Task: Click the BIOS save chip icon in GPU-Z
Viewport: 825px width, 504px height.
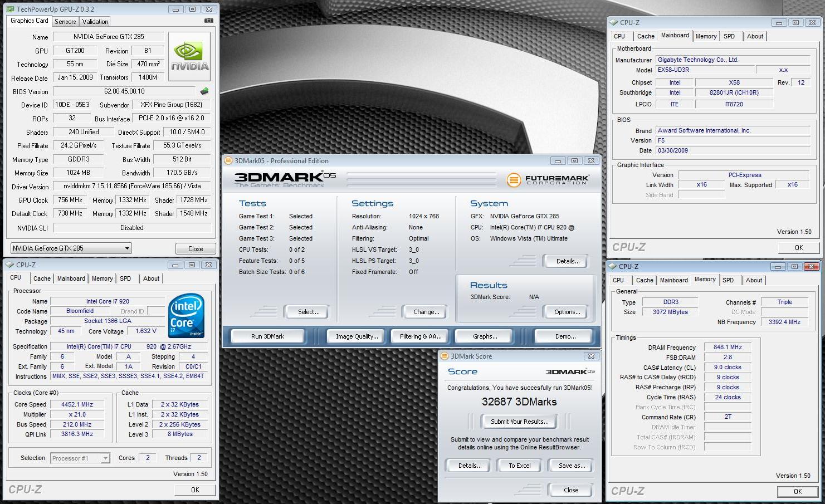Action: click(204, 91)
